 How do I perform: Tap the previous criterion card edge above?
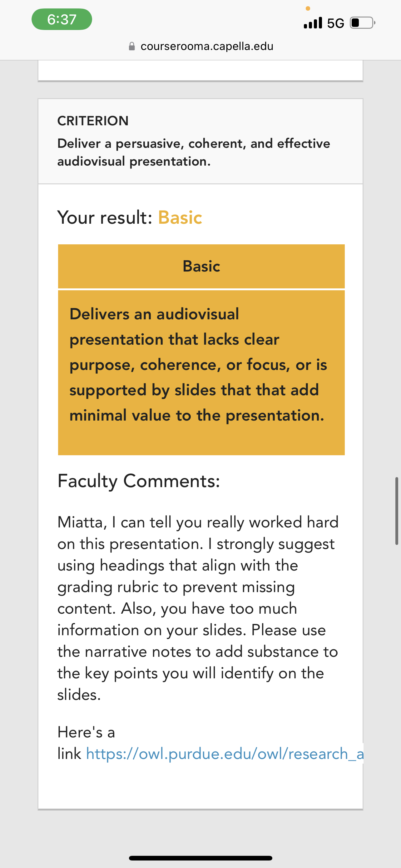(201, 71)
